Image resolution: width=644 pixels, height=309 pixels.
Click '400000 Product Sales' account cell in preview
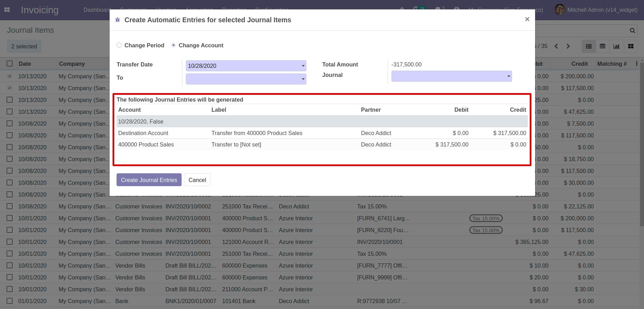146,144
